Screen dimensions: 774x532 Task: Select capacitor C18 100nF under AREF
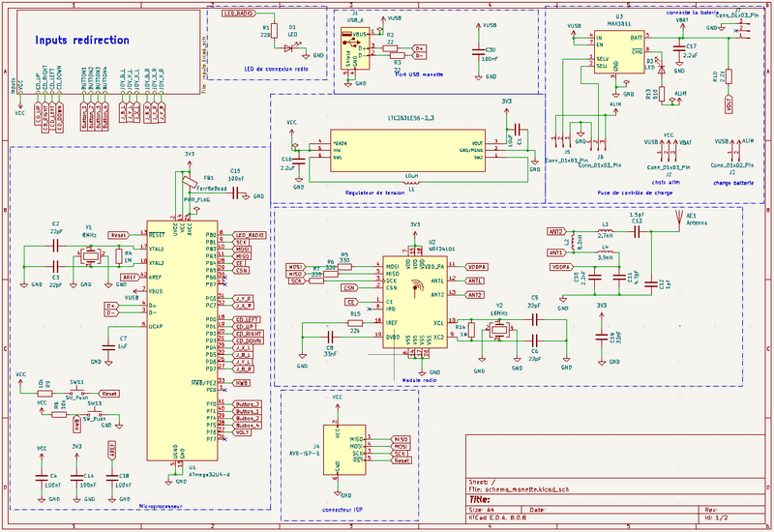(x=112, y=477)
